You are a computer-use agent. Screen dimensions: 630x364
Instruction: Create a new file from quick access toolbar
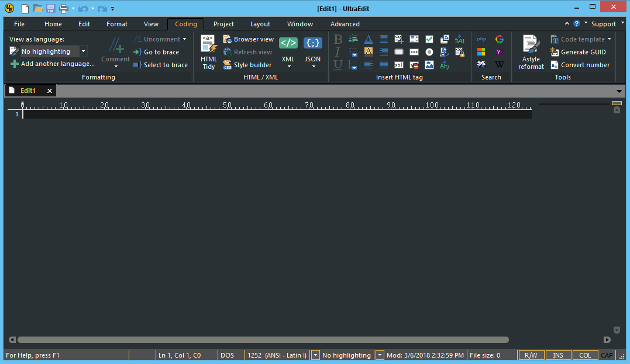click(25, 8)
